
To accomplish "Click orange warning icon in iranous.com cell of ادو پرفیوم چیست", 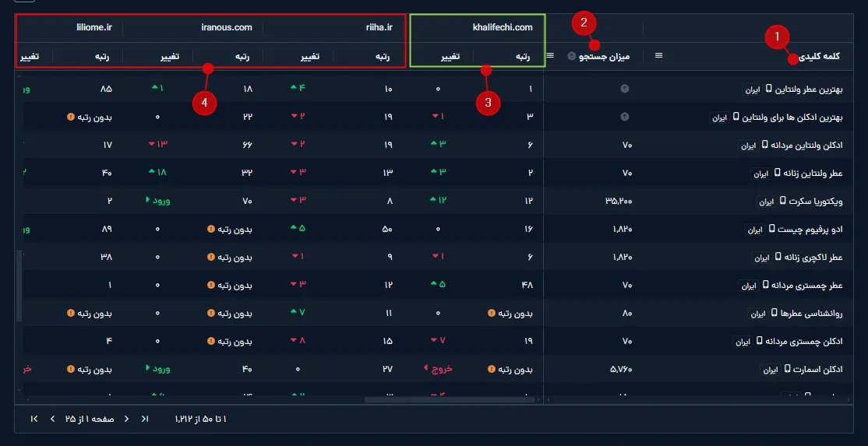I will 210,229.
